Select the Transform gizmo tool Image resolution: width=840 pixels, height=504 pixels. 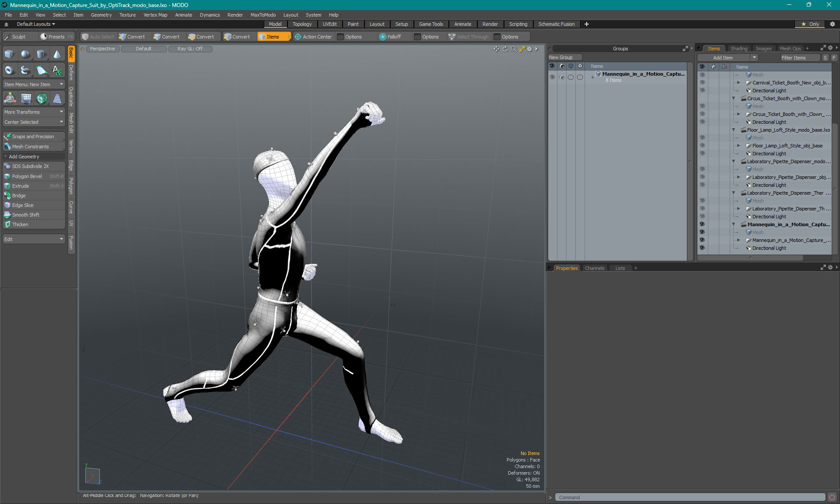pos(10,99)
